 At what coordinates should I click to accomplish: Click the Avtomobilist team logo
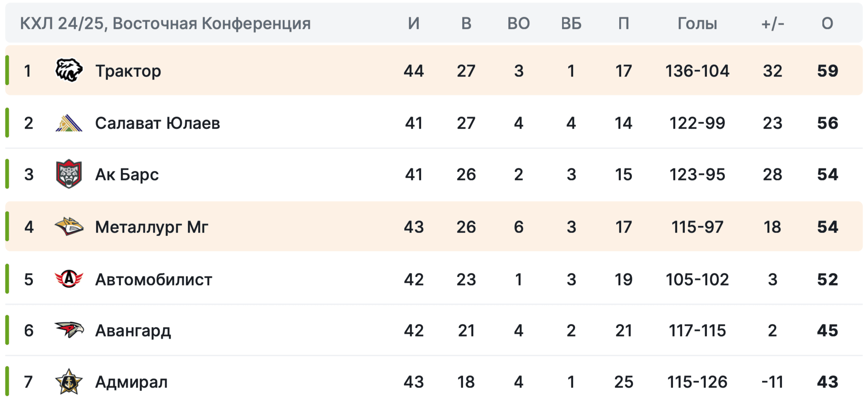(69, 279)
